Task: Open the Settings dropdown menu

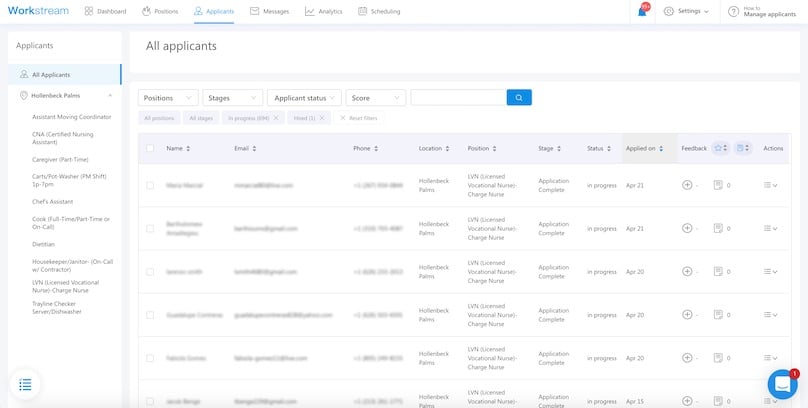Action: 687,11
